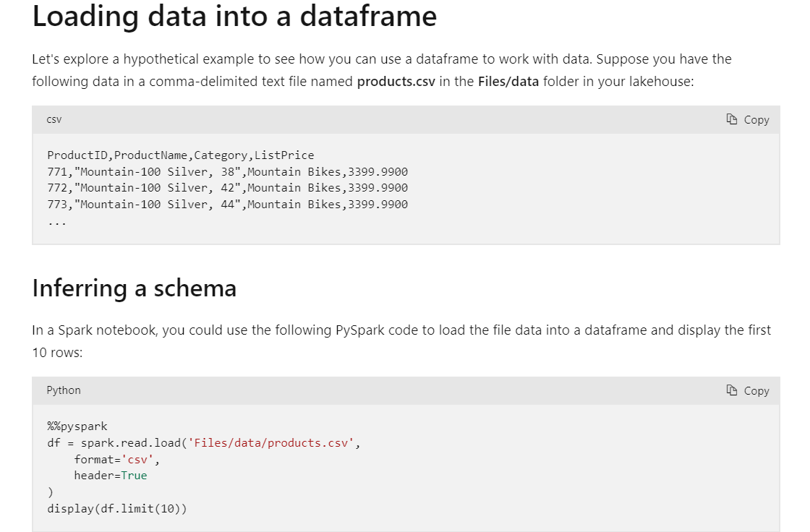Click the Copy icon on the csv code block
The height and width of the screenshot is (532, 810).
pos(731,119)
